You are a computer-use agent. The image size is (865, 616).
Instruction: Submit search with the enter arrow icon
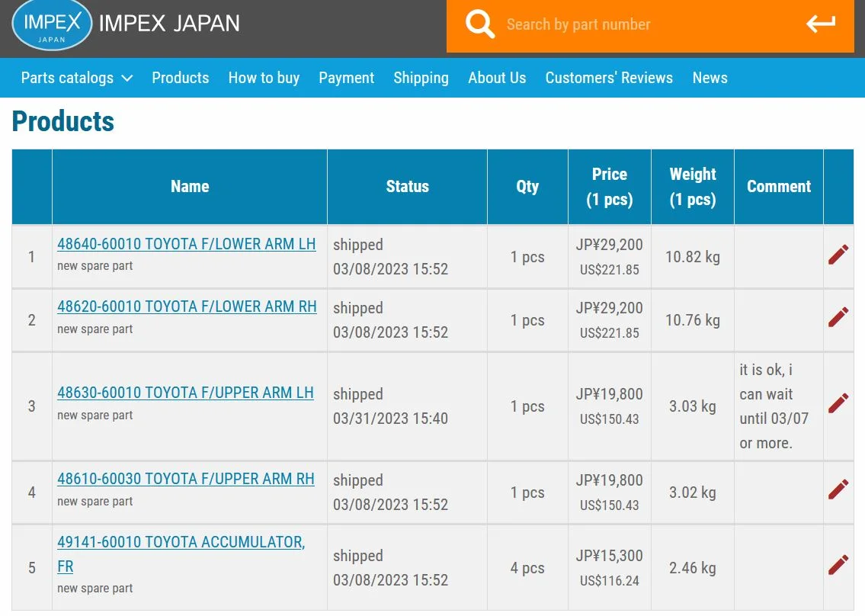click(820, 24)
